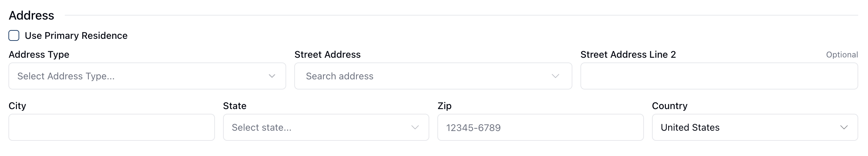Click the chevron icon in Street Address field
The image size is (868, 156).
point(555,76)
